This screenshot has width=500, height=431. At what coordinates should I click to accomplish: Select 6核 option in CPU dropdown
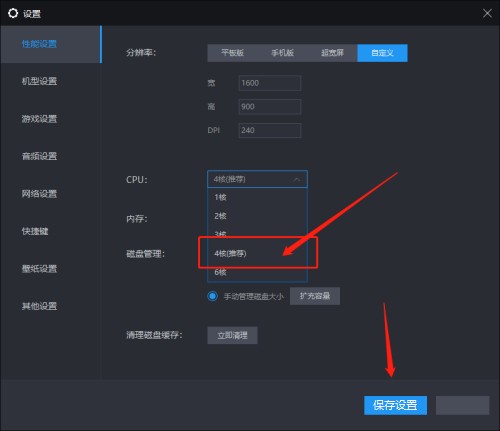tap(257, 272)
